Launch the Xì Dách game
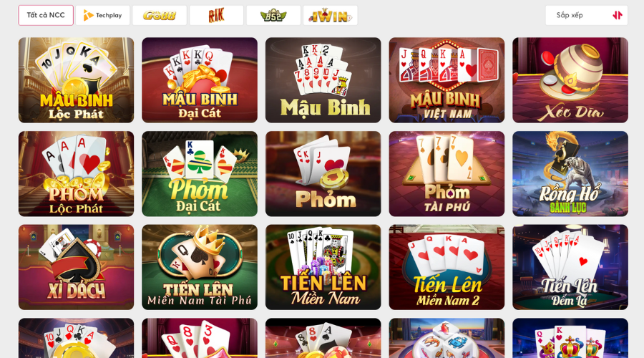This screenshot has height=358, width=644. [77, 267]
